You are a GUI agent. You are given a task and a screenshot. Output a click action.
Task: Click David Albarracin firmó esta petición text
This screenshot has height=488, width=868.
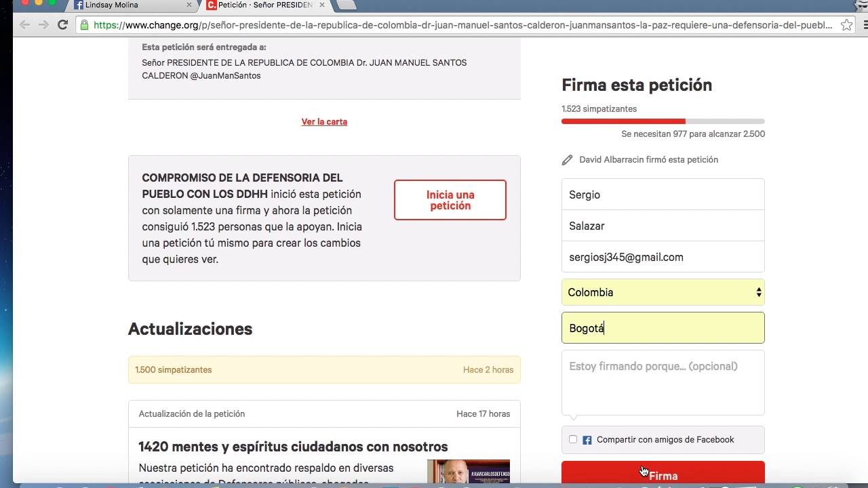(x=648, y=160)
